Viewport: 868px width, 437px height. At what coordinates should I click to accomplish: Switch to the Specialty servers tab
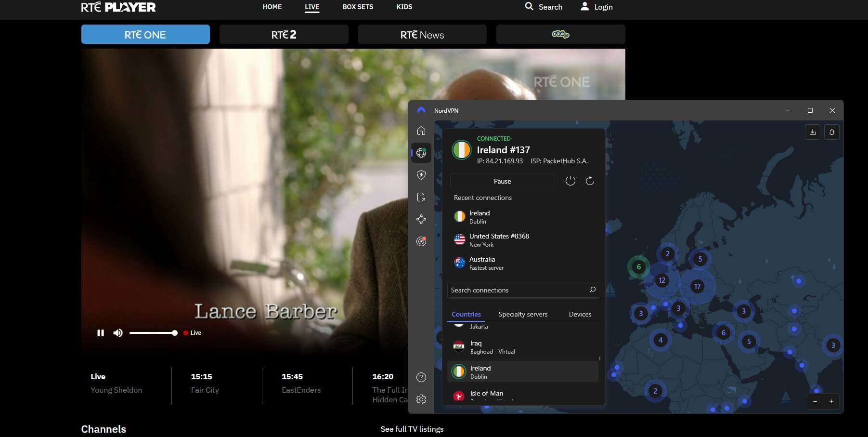point(523,314)
